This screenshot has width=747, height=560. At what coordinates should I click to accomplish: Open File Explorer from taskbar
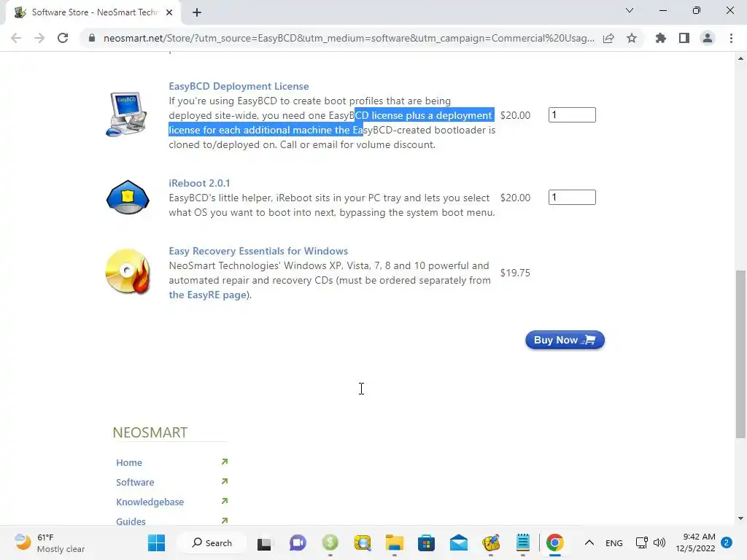point(395,542)
